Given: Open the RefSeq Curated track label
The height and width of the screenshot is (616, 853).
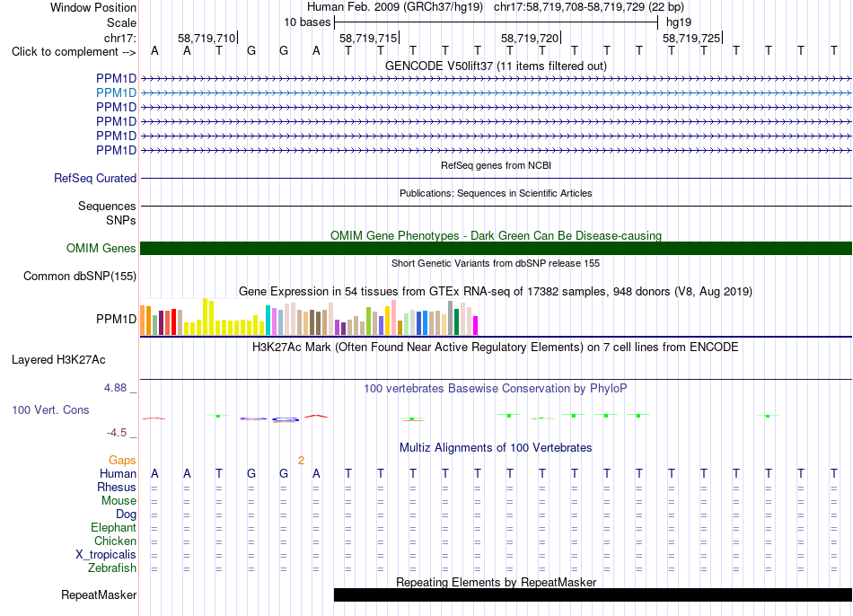Looking at the screenshot, I should [x=94, y=178].
